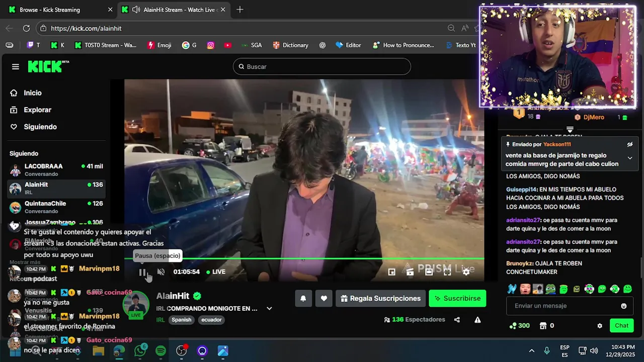This screenshot has width=644, height=362.
Task: Go to the Kick home logo
Action: tap(48, 66)
